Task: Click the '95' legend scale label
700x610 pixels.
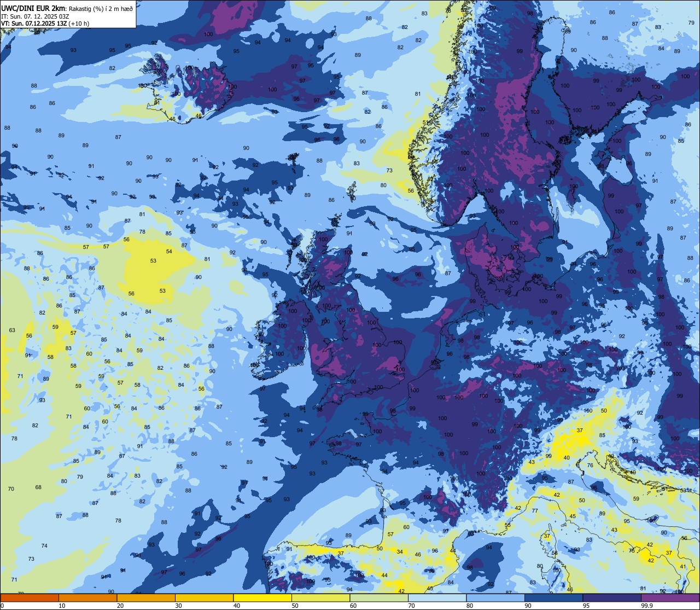Action: coord(586,606)
